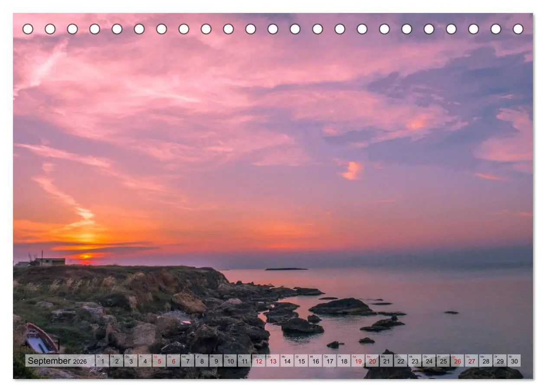The width and height of the screenshot is (546, 392).
Task: Select day 29 in the calendar strip
Action: [500, 361]
